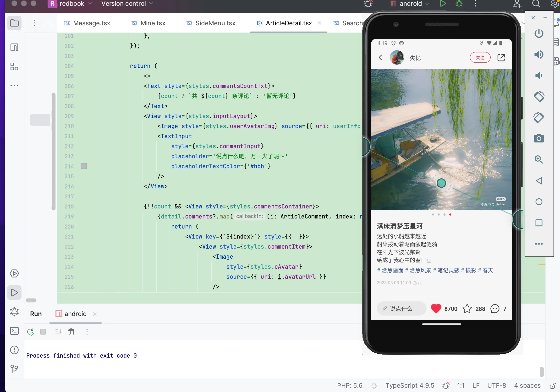560x392 pixels.
Task: Switch to the SideMenu.tsx tab
Action: 211,23
